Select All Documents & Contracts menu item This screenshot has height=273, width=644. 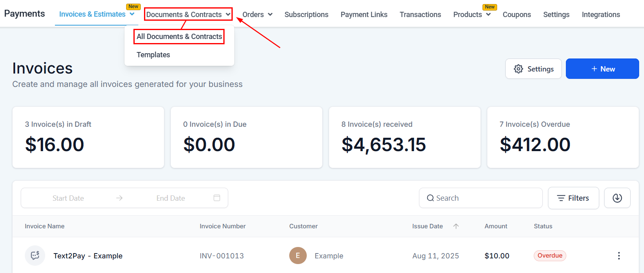(x=179, y=36)
